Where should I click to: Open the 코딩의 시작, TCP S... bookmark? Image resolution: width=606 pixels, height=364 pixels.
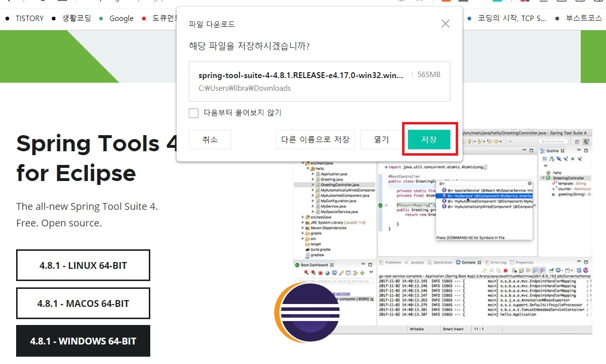[x=506, y=18]
